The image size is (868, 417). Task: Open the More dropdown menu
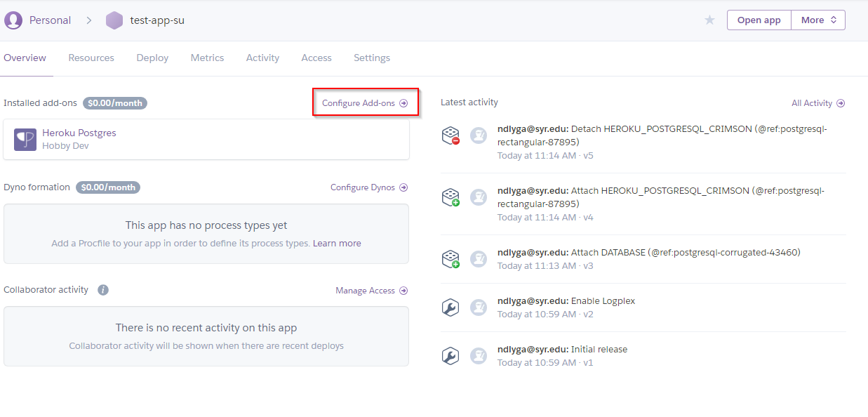[818, 20]
